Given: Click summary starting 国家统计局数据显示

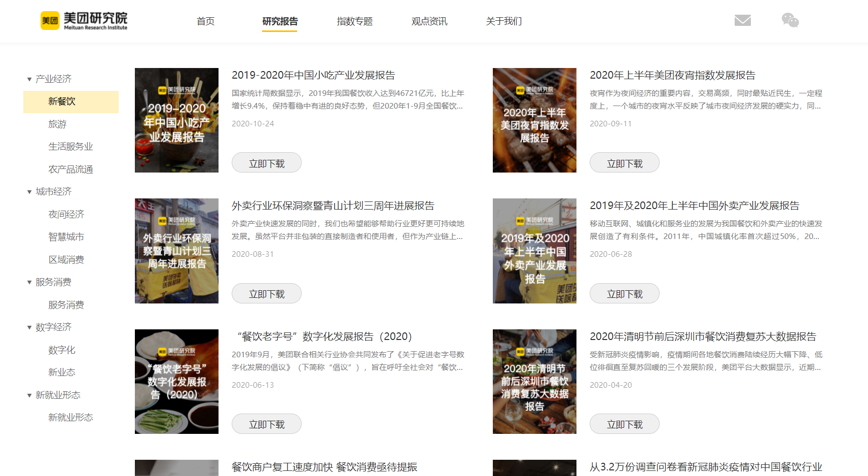Looking at the screenshot, I should [348, 99].
